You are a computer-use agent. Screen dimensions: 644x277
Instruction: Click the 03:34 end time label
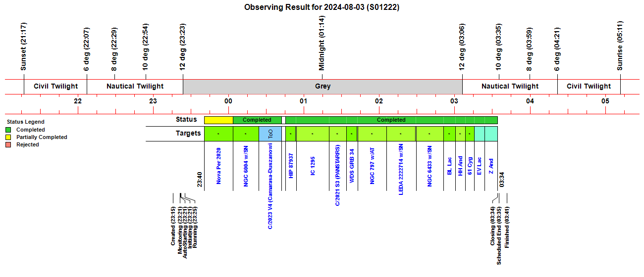click(x=502, y=180)
